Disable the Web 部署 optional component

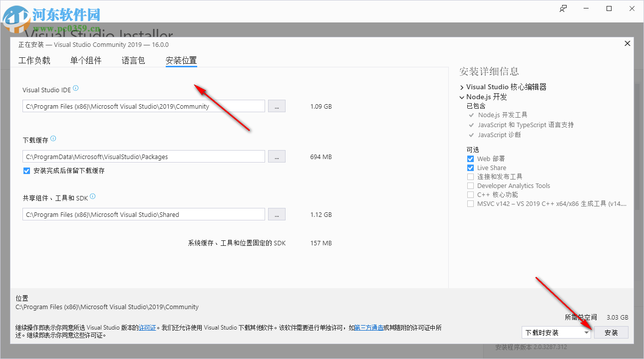(470, 158)
